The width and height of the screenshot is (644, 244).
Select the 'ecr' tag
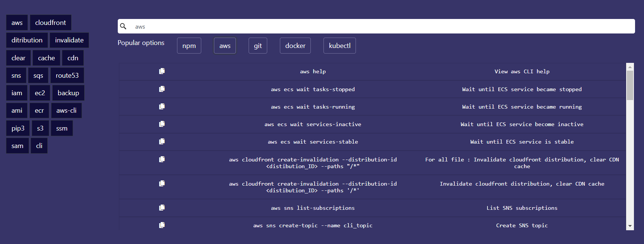pyautogui.click(x=39, y=110)
